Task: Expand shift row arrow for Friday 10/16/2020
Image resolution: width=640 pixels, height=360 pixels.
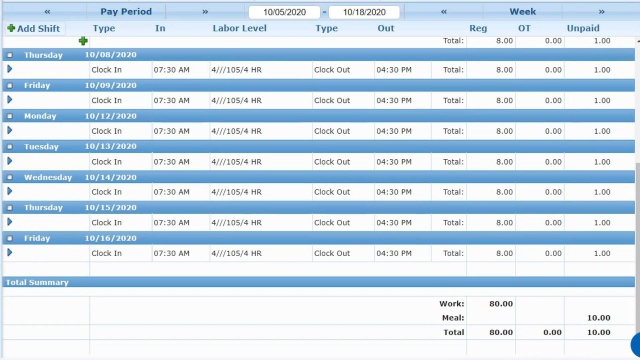Action: click(10, 252)
